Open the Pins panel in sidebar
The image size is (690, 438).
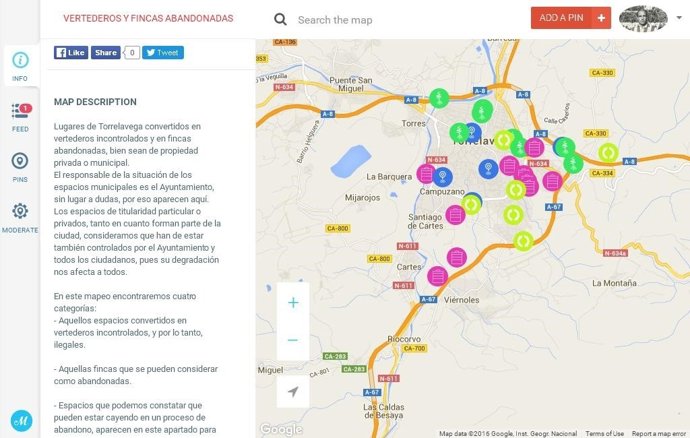[20, 166]
